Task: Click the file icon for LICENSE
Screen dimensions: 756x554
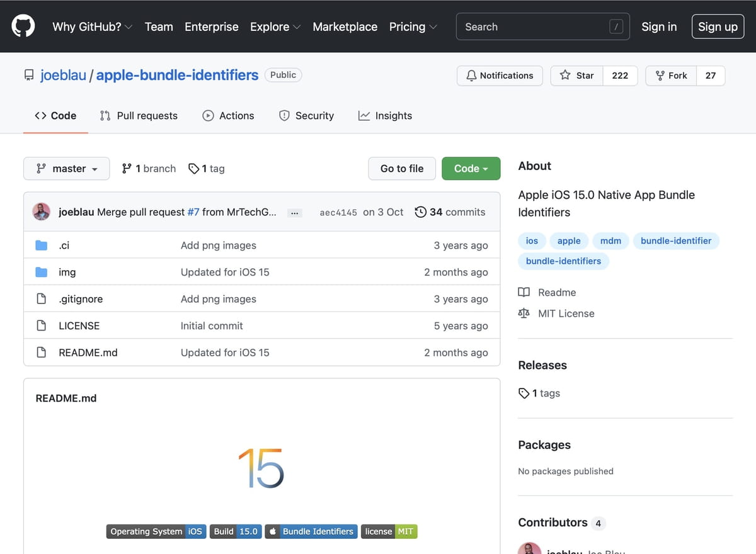Action: pos(42,325)
